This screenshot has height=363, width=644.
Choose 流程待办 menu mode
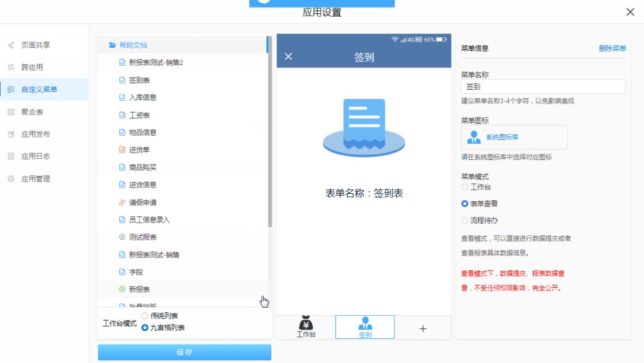pos(465,220)
